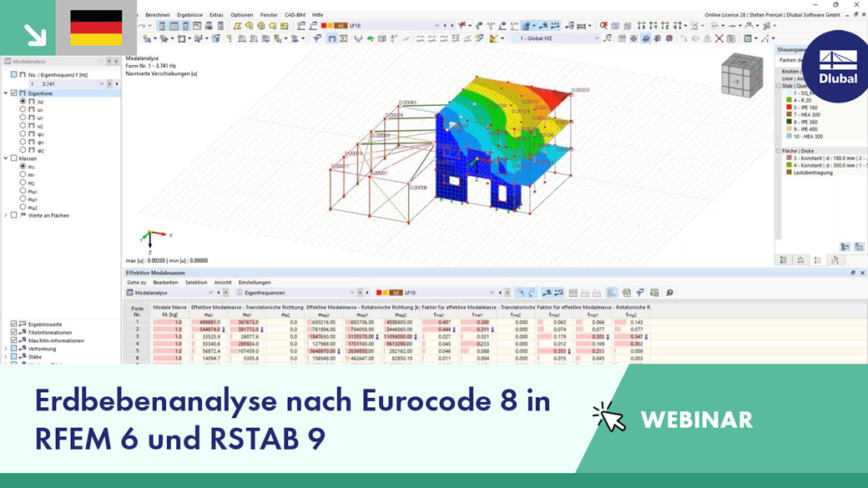Click the first icon at control panel bottom
The width and height of the screenshot is (868, 488).
(x=783, y=260)
